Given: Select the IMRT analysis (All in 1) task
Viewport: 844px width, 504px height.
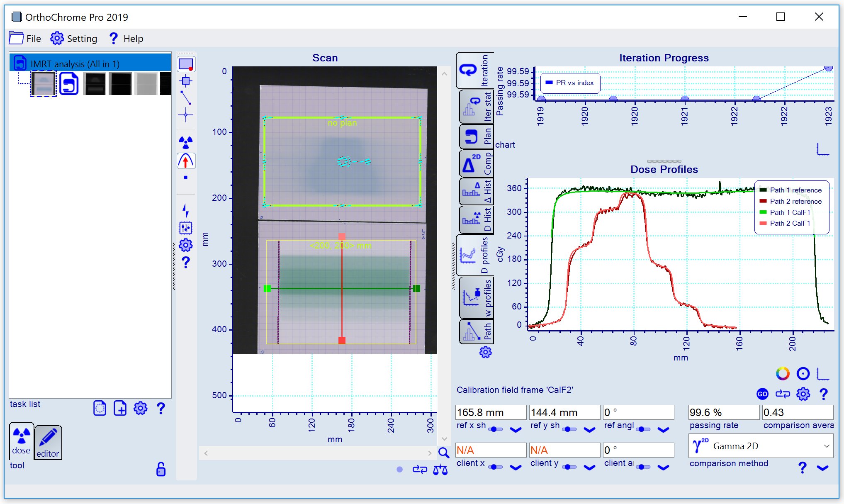Looking at the screenshot, I should (75, 64).
